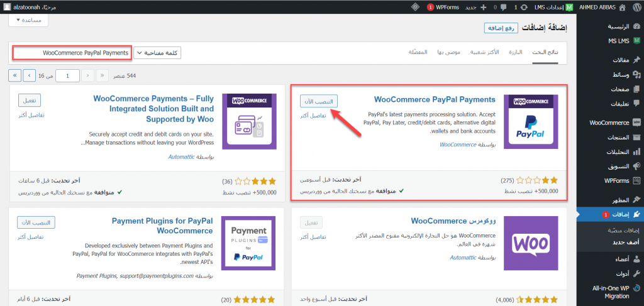Open the WordPress logo menu in admin bar
The image size is (644, 306).
click(x=636, y=7)
